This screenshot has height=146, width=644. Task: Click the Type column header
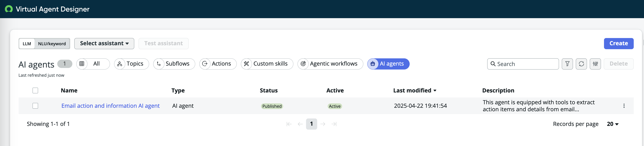(x=178, y=90)
